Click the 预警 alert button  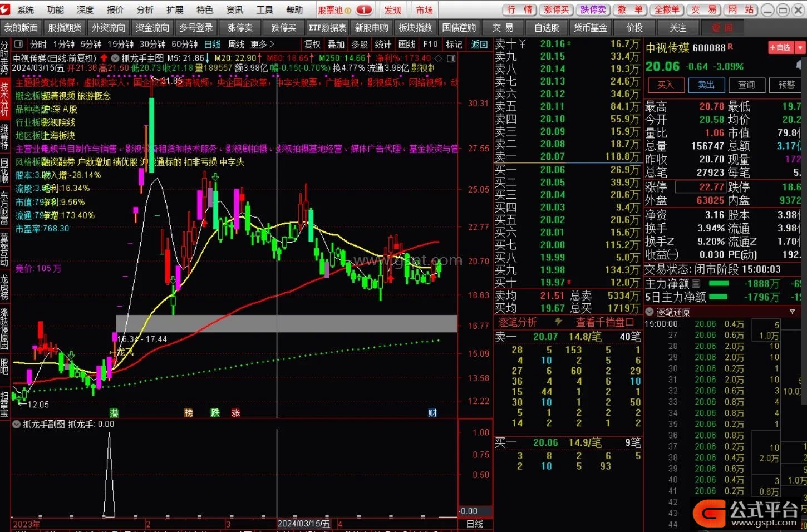pyautogui.click(x=787, y=85)
